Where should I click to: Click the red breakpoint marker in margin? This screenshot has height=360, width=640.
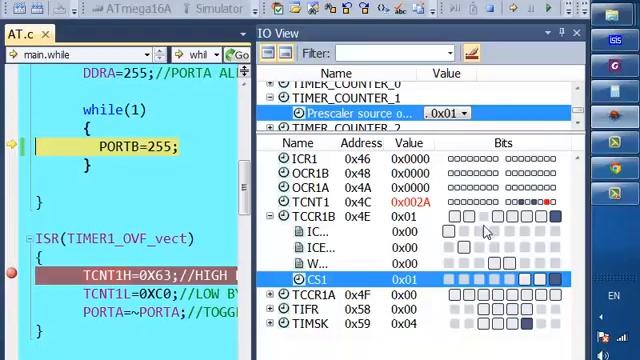pos(12,273)
